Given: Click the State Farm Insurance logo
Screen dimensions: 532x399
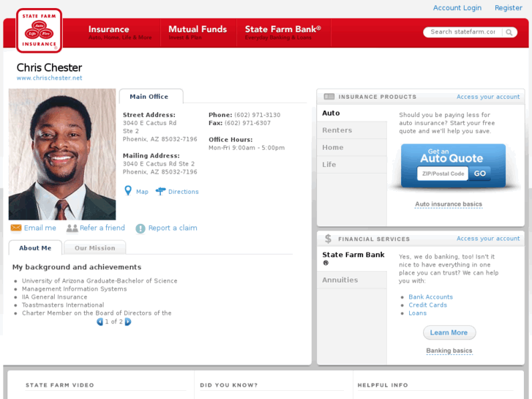Looking at the screenshot, I should click(39, 31).
